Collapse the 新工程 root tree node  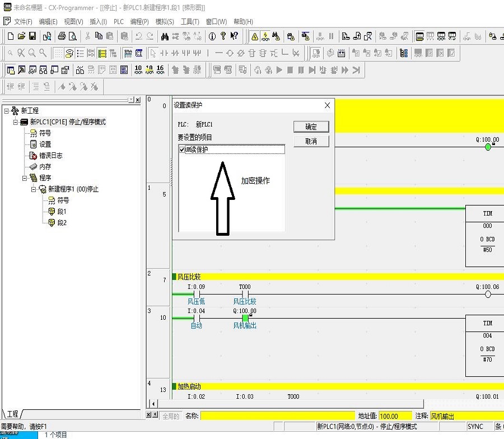tap(7, 111)
